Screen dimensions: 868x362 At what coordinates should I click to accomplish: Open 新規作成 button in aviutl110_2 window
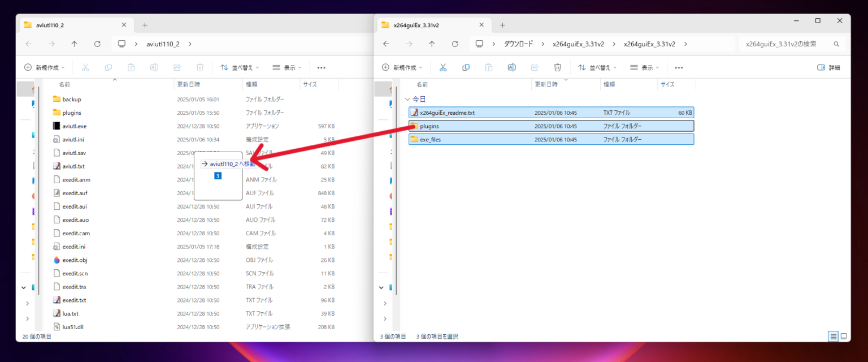(45, 67)
